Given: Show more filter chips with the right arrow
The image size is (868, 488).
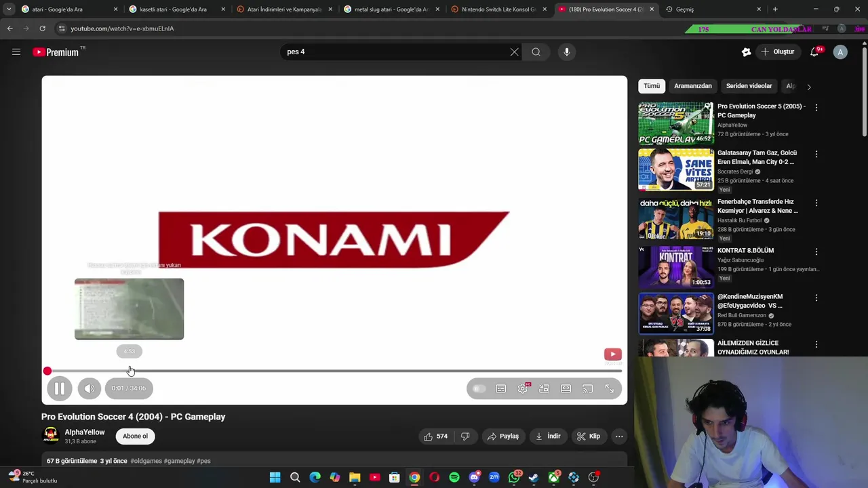Looking at the screenshot, I should [808, 87].
